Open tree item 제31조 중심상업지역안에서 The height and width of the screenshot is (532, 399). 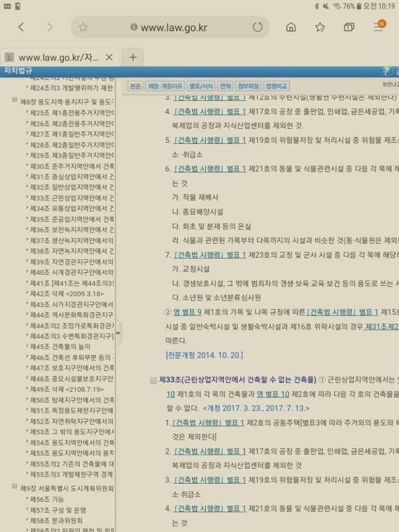[x=72, y=177]
